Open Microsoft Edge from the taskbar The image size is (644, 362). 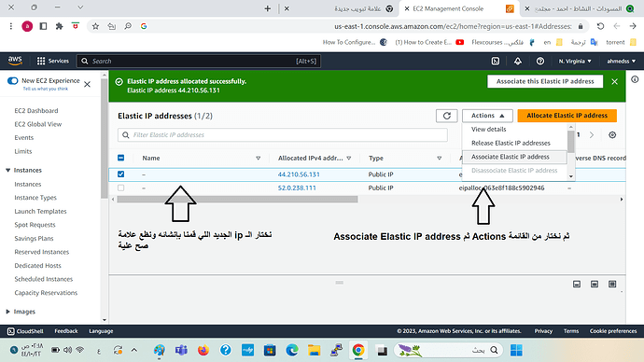pos(292,350)
